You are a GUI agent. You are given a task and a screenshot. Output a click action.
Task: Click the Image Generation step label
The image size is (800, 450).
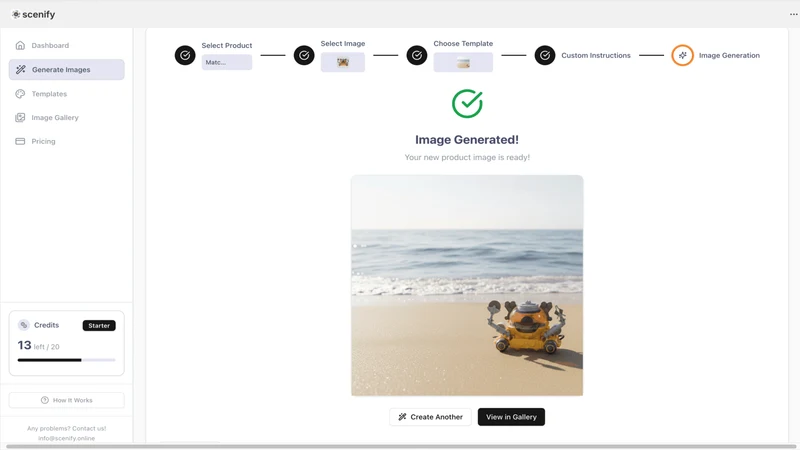click(729, 55)
